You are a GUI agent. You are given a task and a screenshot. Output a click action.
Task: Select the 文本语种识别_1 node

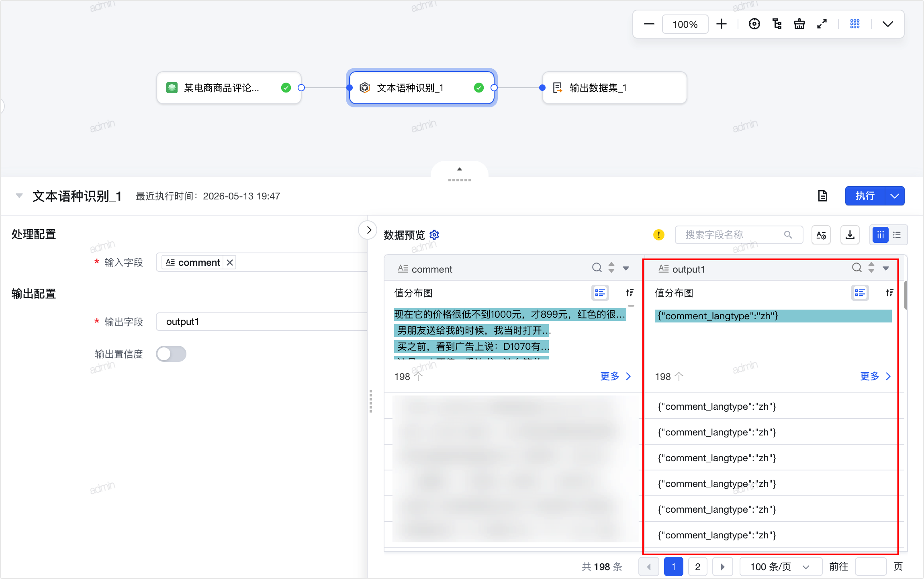click(x=421, y=88)
